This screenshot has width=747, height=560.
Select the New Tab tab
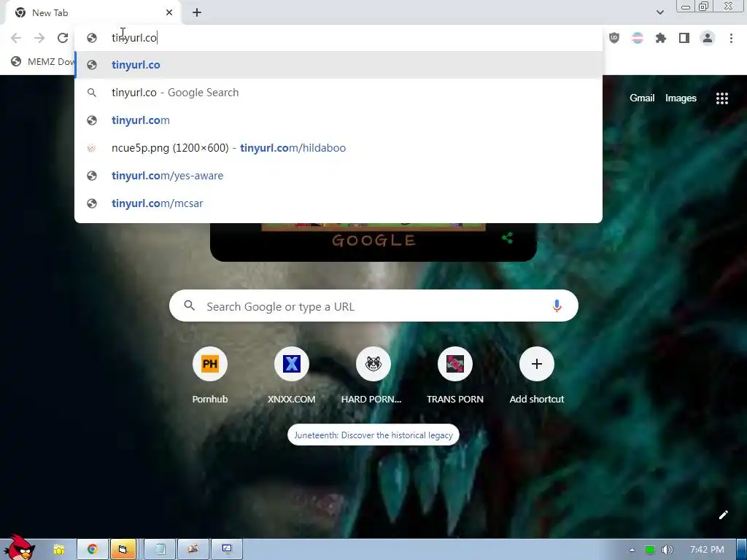pos(93,13)
